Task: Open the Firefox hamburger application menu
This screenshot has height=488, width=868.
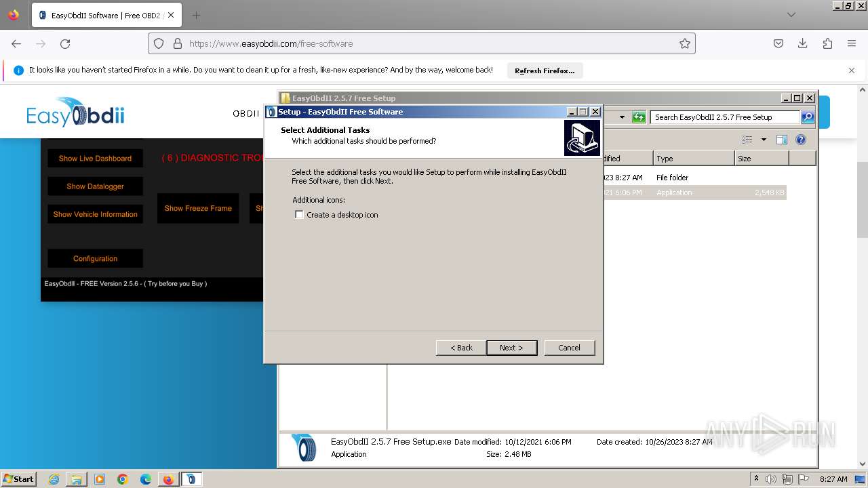Action: (x=852, y=43)
